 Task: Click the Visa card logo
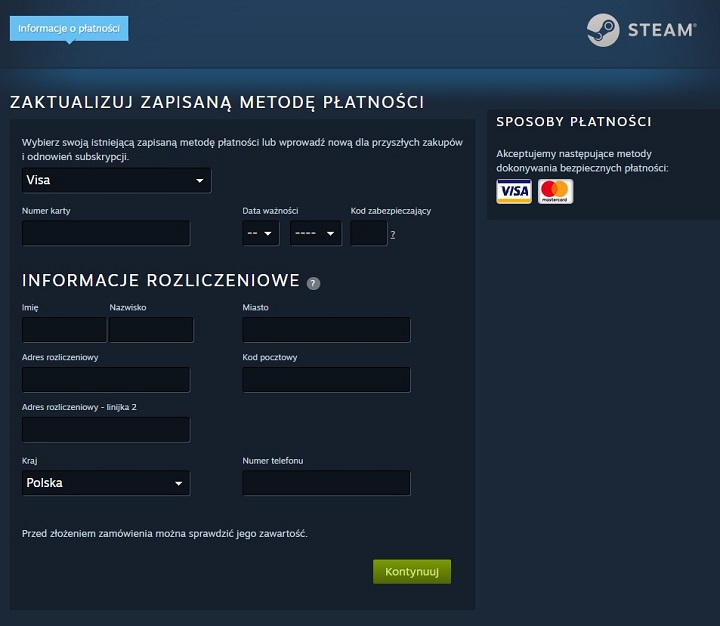tap(514, 192)
